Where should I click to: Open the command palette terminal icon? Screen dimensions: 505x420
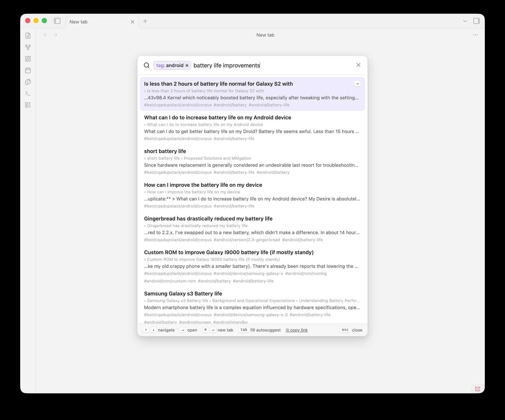point(28,94)
